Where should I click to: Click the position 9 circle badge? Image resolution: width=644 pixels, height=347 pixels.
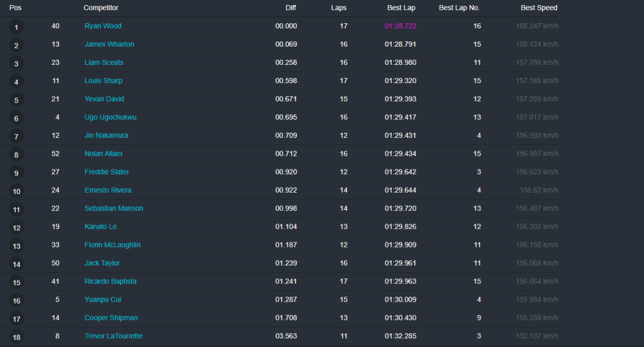[x=17, y=173]
